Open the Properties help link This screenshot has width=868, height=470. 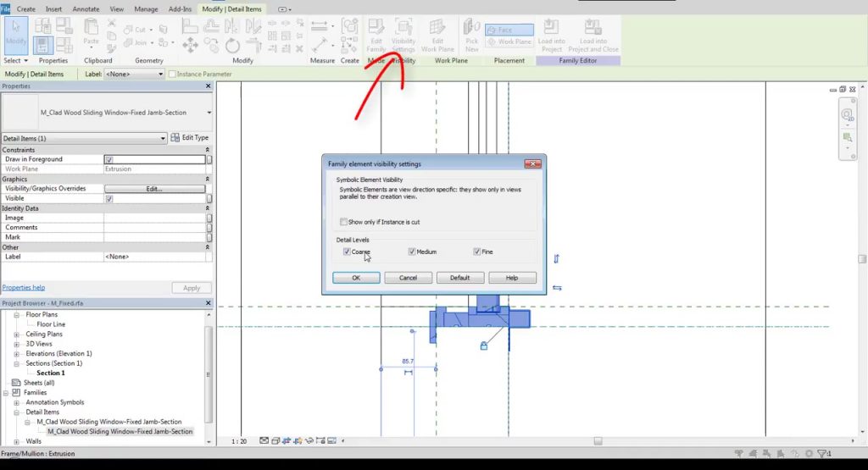24,288
